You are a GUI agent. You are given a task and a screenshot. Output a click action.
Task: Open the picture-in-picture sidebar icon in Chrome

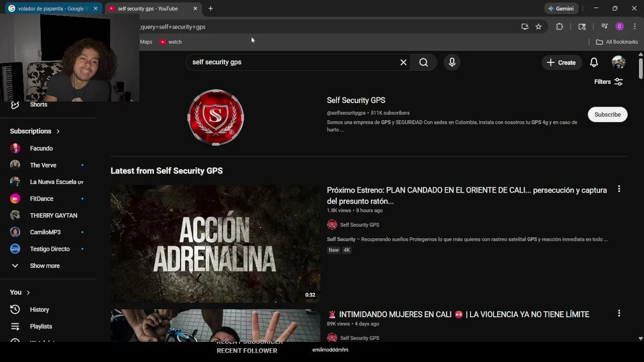pos(582,27)
